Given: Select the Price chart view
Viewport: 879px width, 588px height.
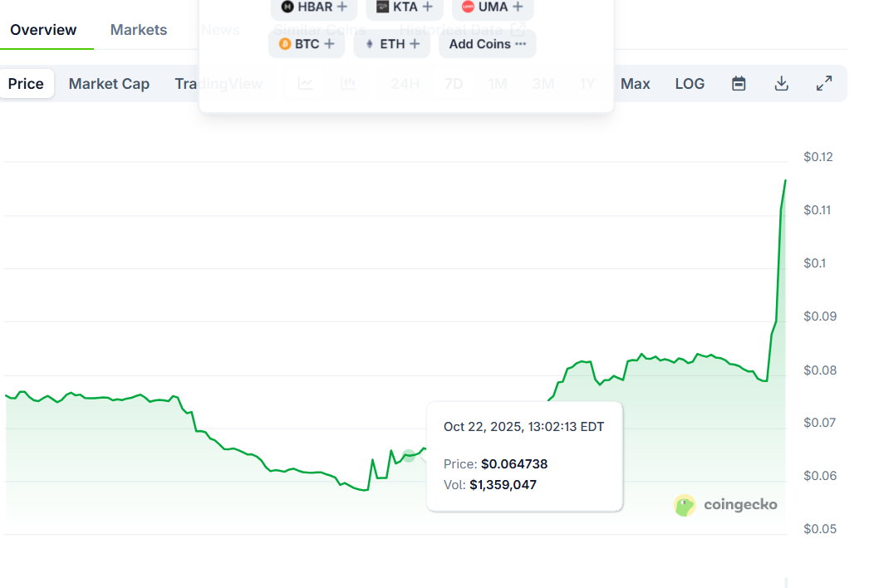Looking at the screenshot, I should tap(26, 84).
